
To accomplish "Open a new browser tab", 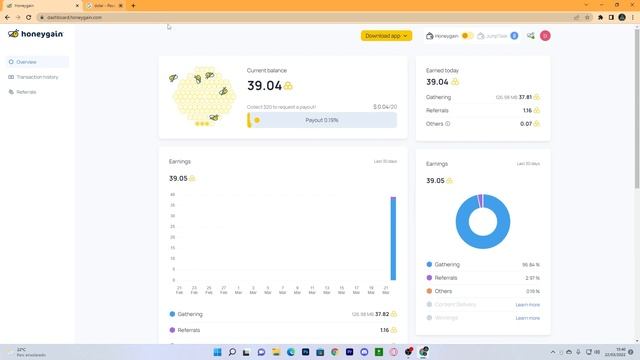I will point(133,6).
